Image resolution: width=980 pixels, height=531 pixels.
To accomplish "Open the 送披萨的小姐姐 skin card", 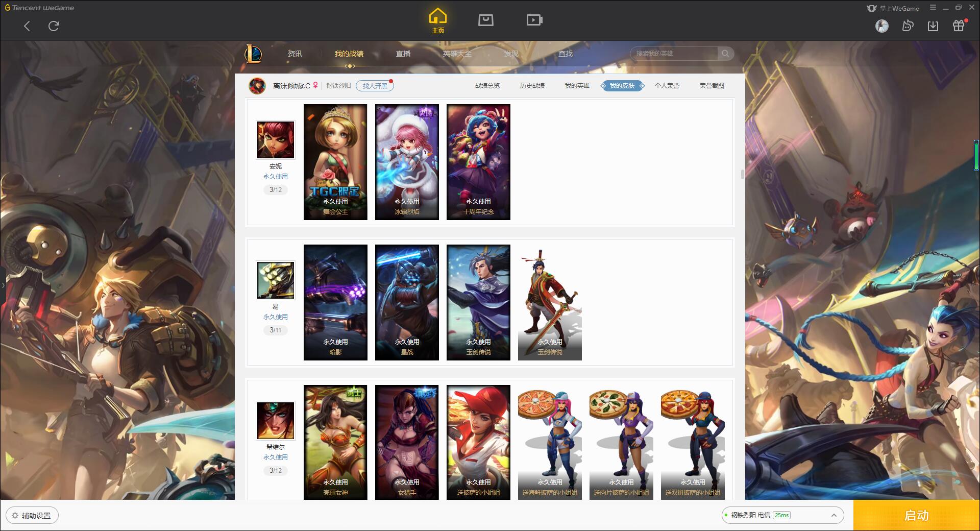I will coord(478,443).
